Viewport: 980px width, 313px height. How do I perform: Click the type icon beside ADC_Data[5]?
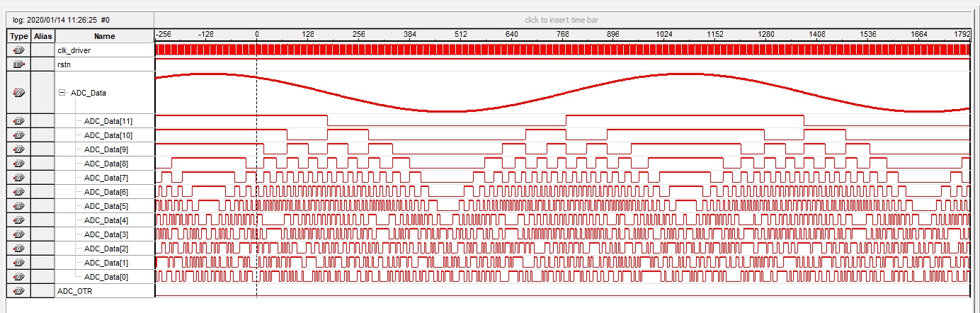pos(18,206)
